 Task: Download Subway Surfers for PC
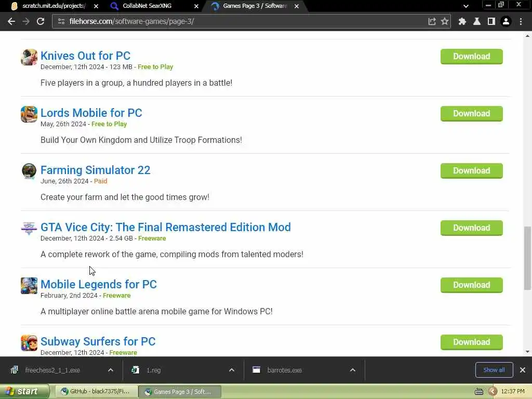coord(472,342)
